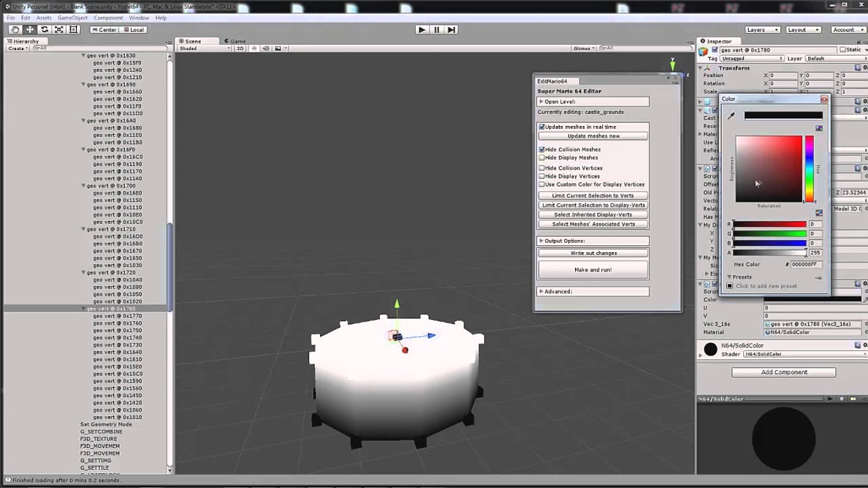Click Write out changes button
Image resolution: width=868 pixels, height=488 pixels.
point(593,253)
